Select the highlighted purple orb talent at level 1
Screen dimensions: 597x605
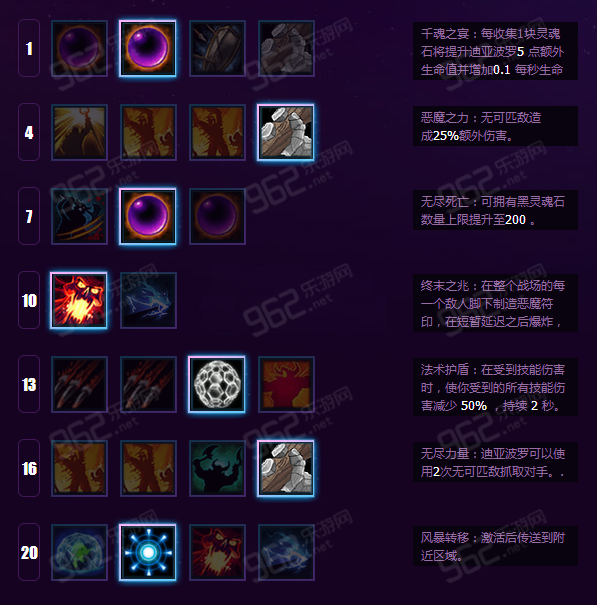(x=148, y=48)
